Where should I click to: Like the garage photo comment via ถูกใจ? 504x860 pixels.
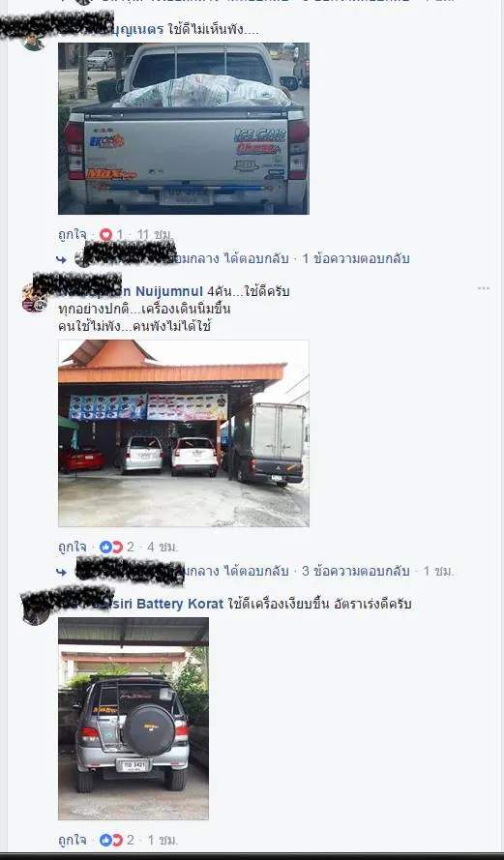(x=73, y=547)
